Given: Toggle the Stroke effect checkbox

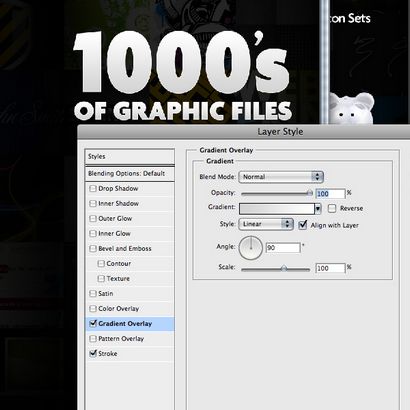Looking at the screenshot, I should (93, 353).
